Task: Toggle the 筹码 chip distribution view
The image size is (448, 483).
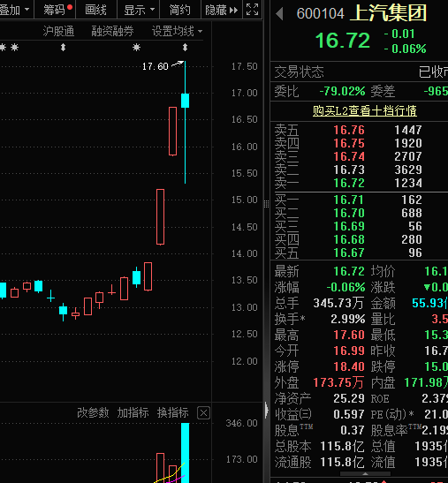Action: [x=55, y=11]
